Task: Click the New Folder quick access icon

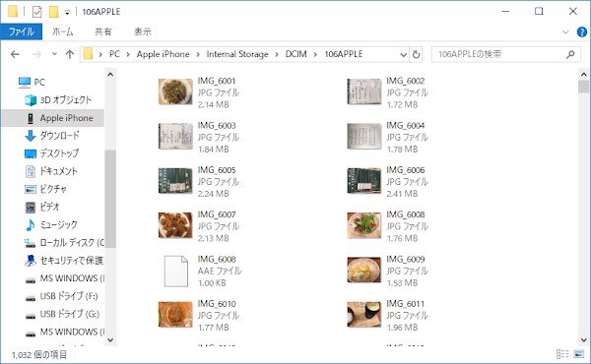Action: 53,12
